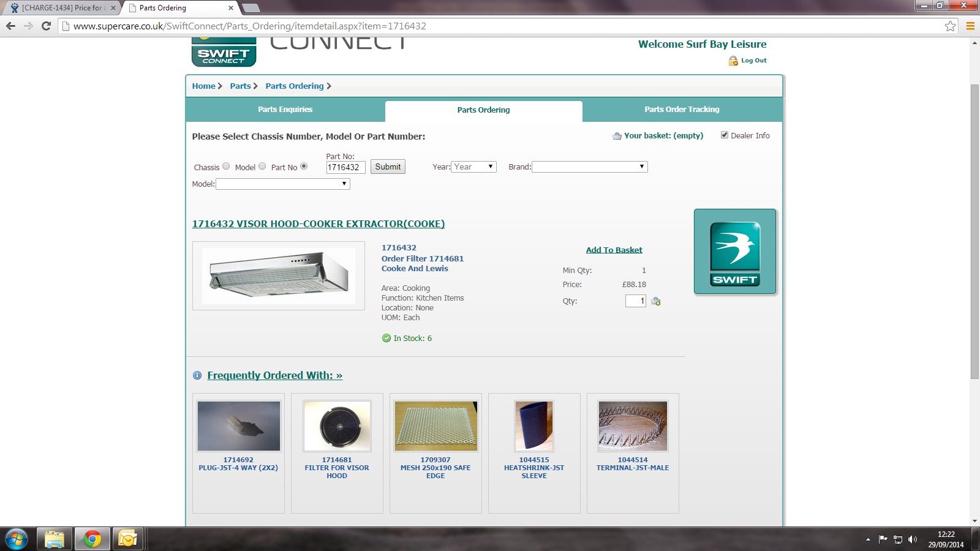Select the Part No radio button
Screen dimensions: 980x551
(304, 167)
